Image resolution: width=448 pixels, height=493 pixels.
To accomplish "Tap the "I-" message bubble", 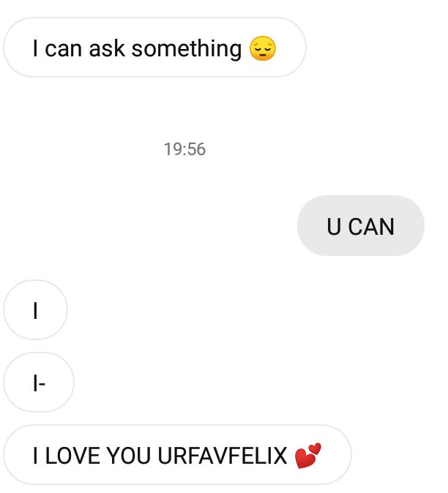I will coord(39,383).
